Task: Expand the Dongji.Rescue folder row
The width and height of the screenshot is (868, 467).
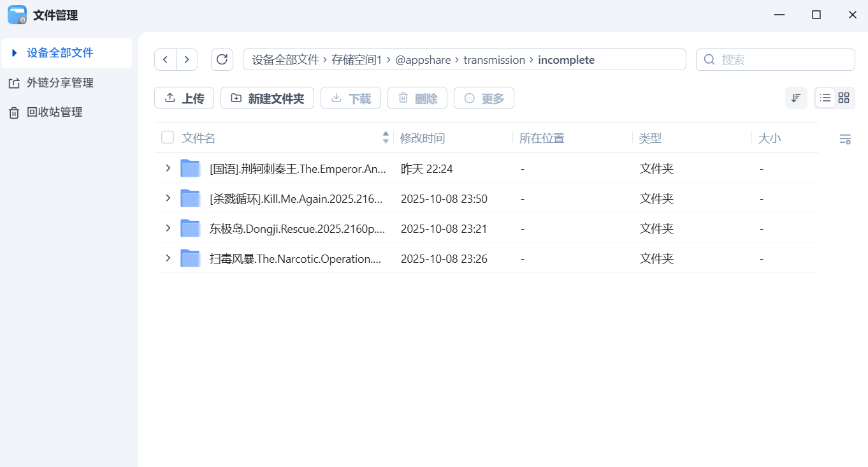Action: [168, 228]
